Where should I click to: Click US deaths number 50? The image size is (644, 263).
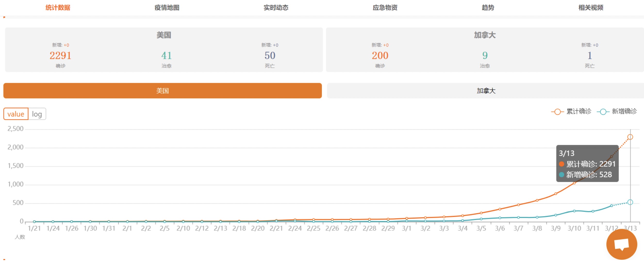point(270,56)
